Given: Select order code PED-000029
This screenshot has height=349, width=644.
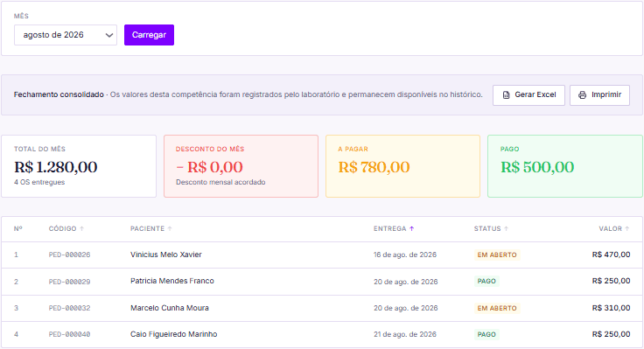Looking at the screenshot, I should point(69,282).
